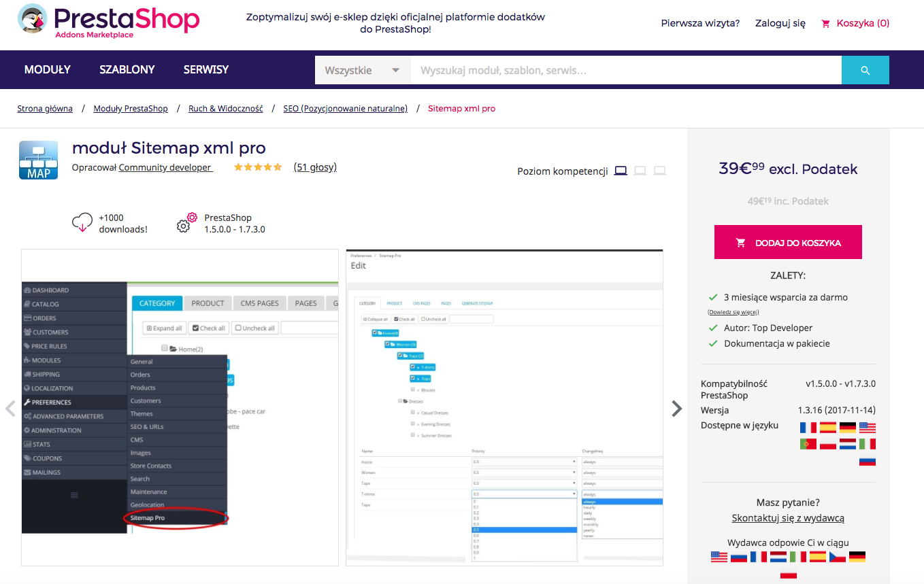924x584 pixels.
Task: Click German flag under available languages
Action: click(847, 428)
